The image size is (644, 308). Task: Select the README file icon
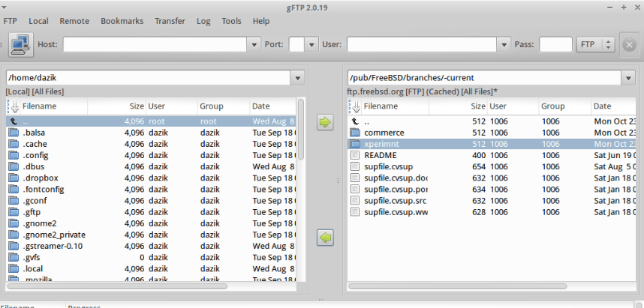click(355, 155)
